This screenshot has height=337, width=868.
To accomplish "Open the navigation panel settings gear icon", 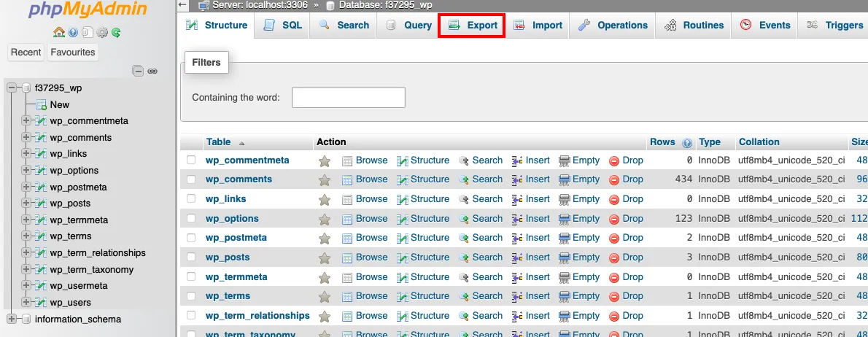I will coord(102,33).
